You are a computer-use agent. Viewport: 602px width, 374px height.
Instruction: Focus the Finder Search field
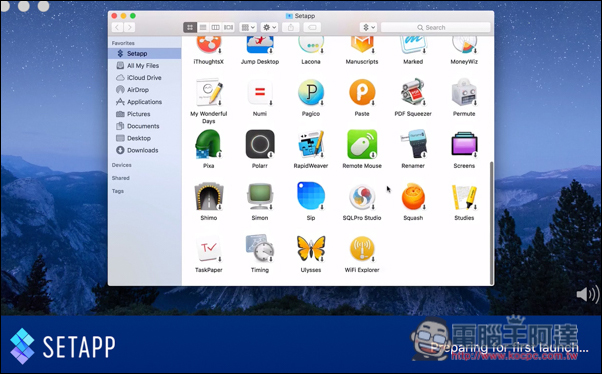pyautogui.click(x=436, y=27)
